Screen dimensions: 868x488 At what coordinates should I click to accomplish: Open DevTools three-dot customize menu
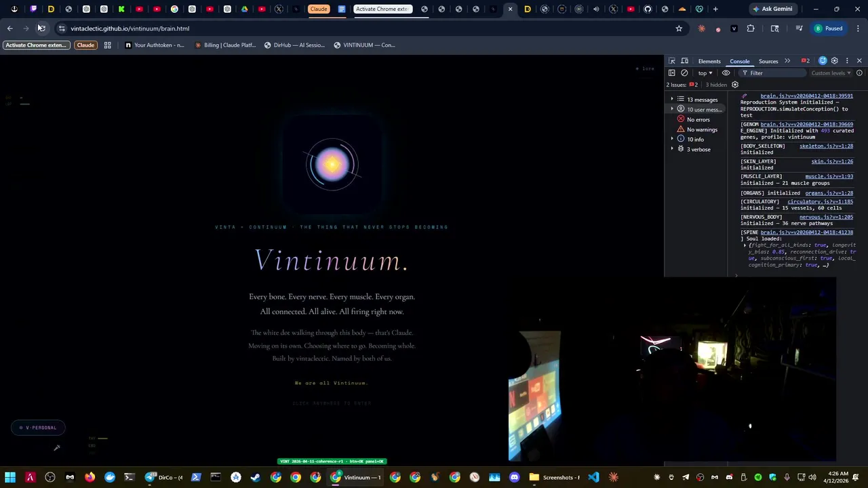point(847,61)
